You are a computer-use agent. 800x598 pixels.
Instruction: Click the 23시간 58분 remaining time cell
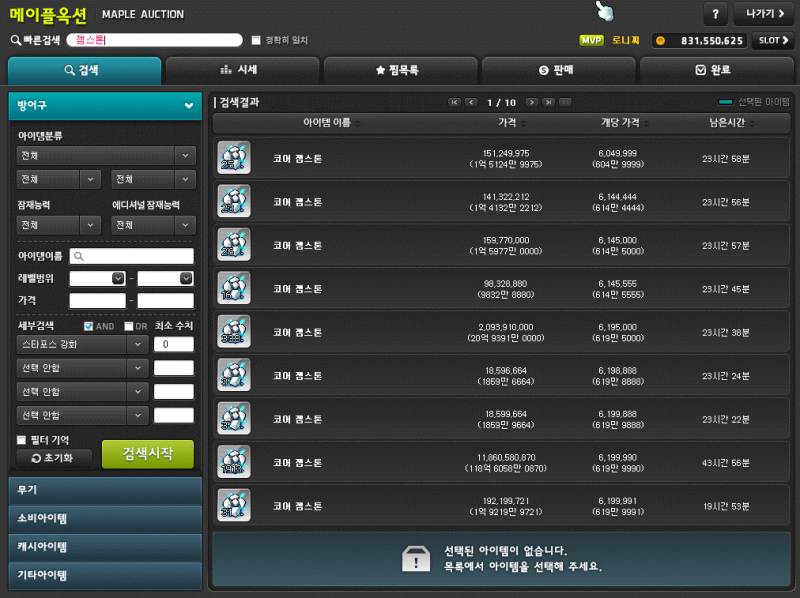pyautogui.click(x=726, y=159)
